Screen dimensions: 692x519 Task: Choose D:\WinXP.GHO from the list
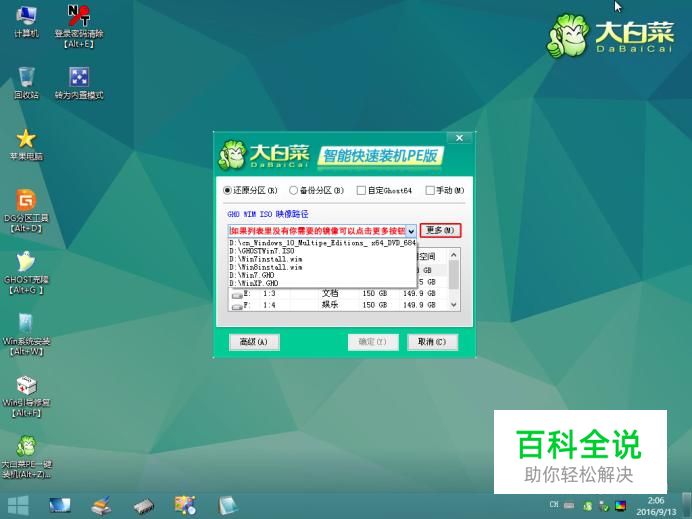pos(323,283)
